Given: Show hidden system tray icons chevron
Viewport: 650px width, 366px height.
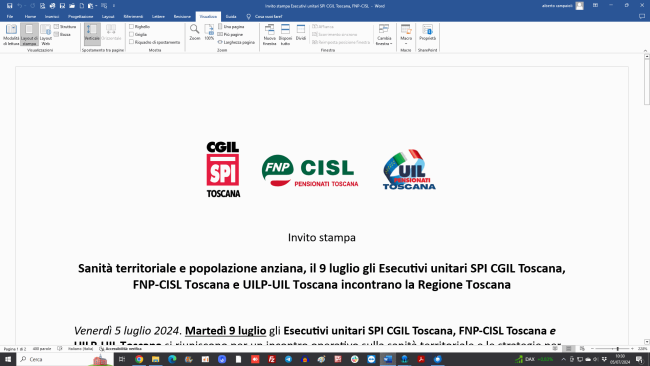Looking at the screenshot, I should point(563,359).
